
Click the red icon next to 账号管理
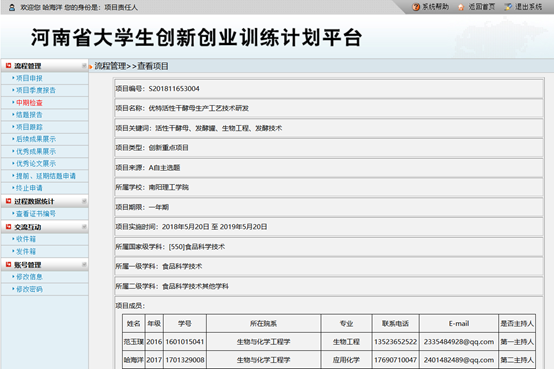point(8,264)
